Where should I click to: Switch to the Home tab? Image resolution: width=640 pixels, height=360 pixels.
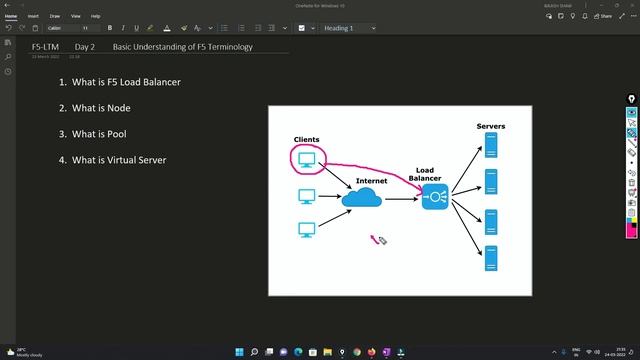click(x=11, y=16)
